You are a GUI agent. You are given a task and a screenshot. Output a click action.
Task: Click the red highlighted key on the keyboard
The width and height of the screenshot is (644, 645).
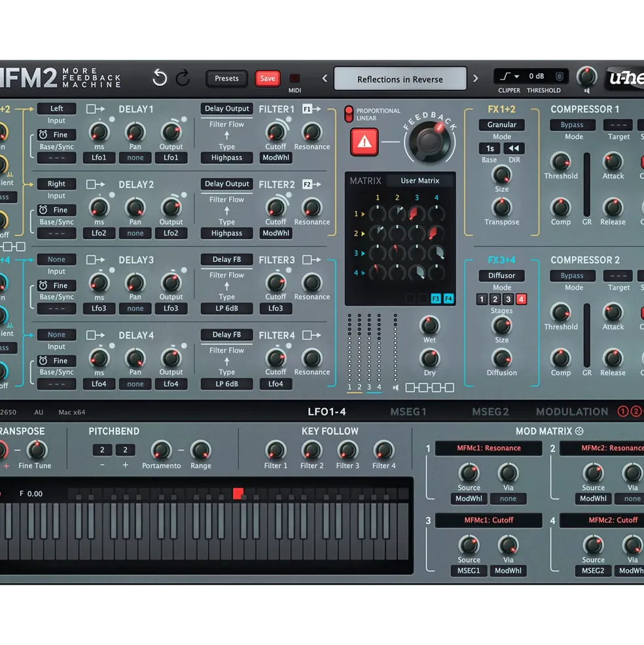coord(238,493)
